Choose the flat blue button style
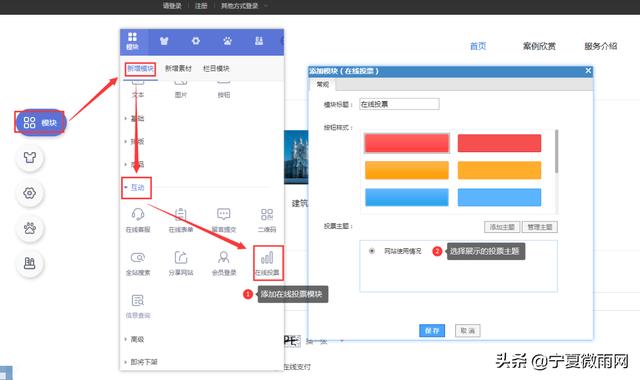640x380 pixels. coord(499,197)
